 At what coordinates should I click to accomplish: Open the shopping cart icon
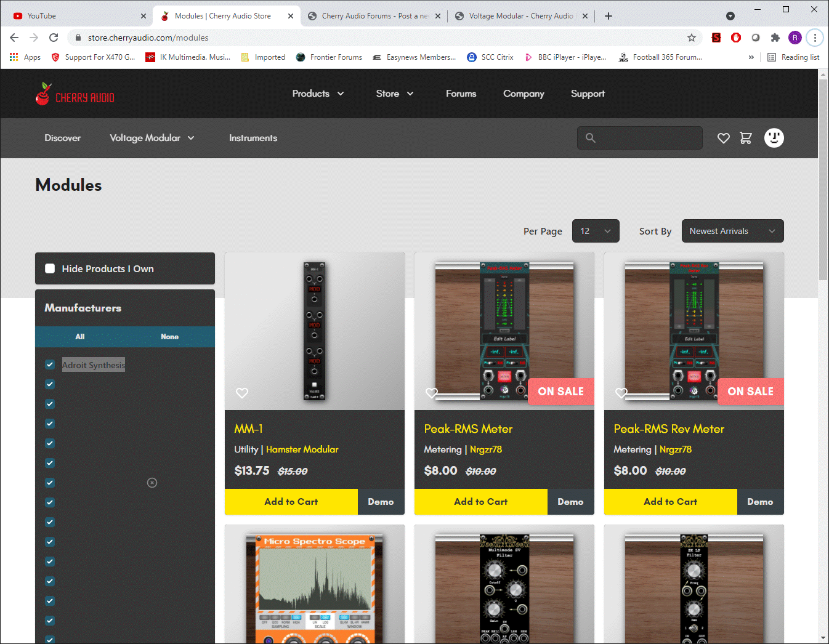point(746,138)
